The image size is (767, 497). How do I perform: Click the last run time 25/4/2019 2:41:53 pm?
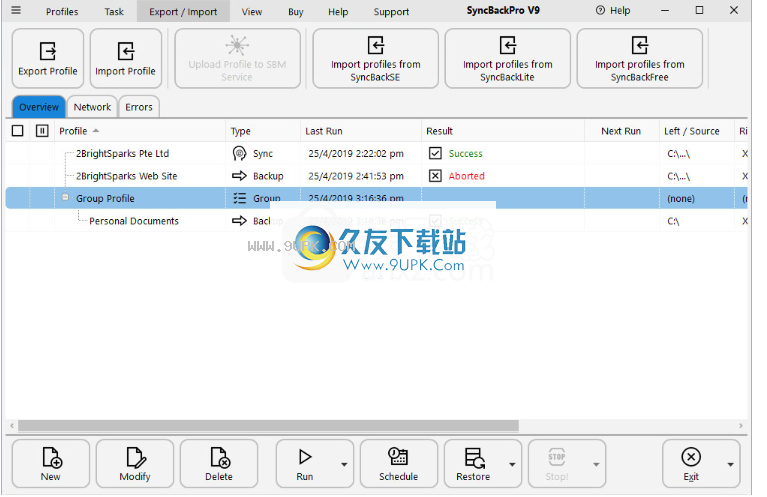(x=356, y=176)
